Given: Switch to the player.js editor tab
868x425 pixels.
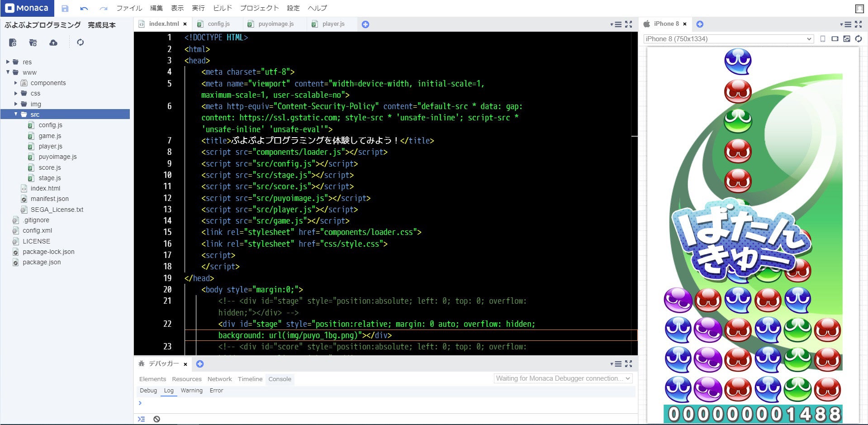Looking at the screenshot, I should pyautogui.click(x=333, y=24).
